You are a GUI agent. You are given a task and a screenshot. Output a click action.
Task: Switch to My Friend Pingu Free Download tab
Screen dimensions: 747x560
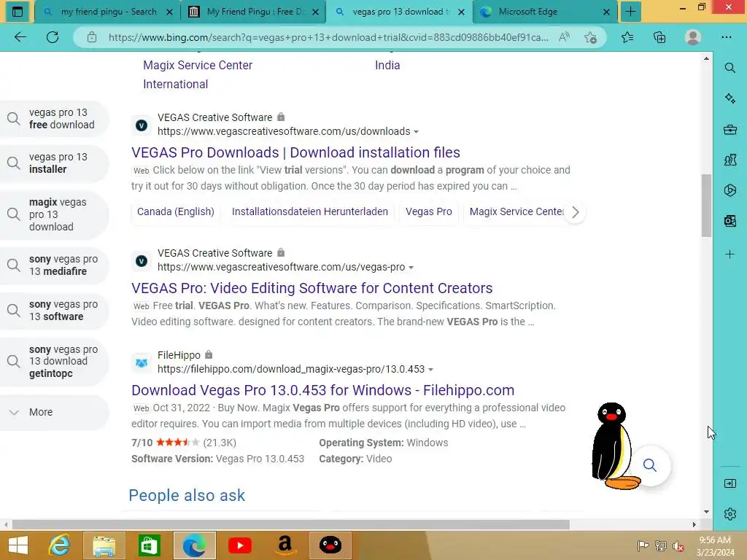click(x=253, y=12)
